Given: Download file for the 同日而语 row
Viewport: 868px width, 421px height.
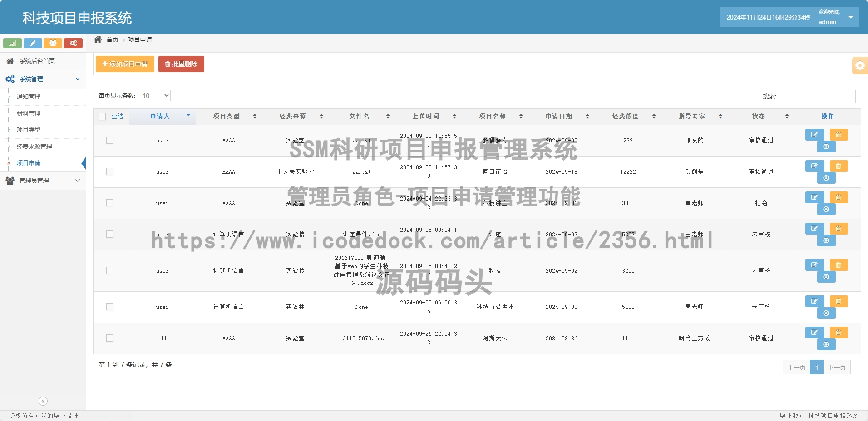Looking at the screenshot, I should 826,178.
